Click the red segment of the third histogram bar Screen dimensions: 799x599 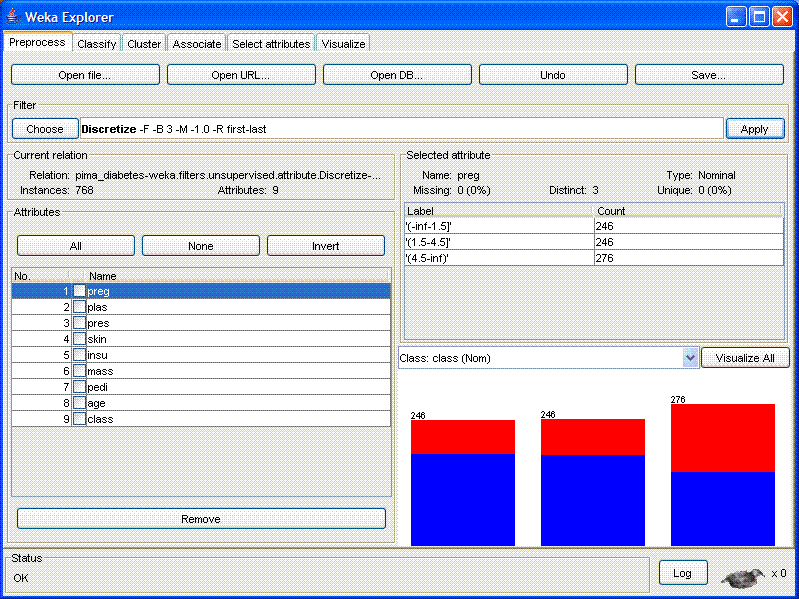[x=722, y=437]
